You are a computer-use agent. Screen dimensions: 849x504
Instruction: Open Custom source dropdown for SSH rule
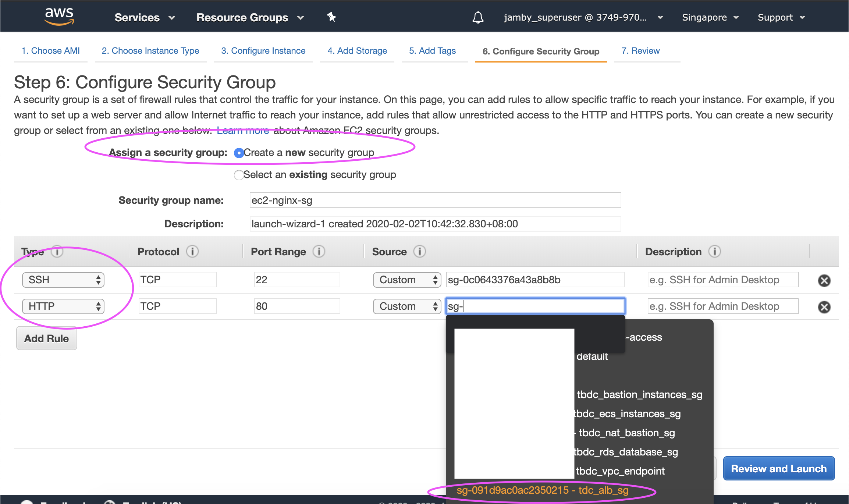coord(407,280)
